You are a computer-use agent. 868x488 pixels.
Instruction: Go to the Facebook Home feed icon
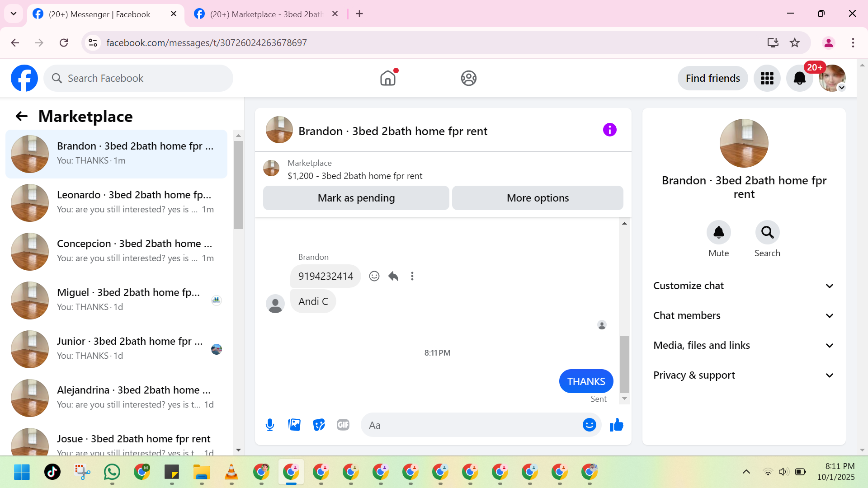pos(388,78)
